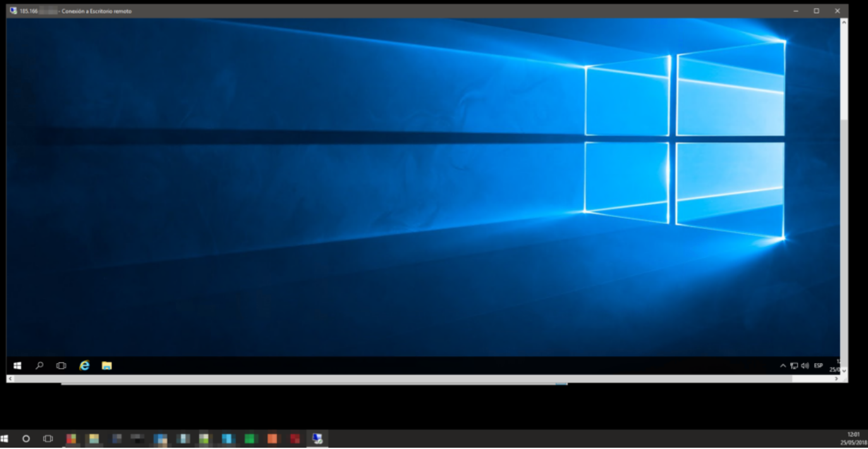
Task: Click the horizontal scrollbar thumb
Action: (x=403, y=378)
